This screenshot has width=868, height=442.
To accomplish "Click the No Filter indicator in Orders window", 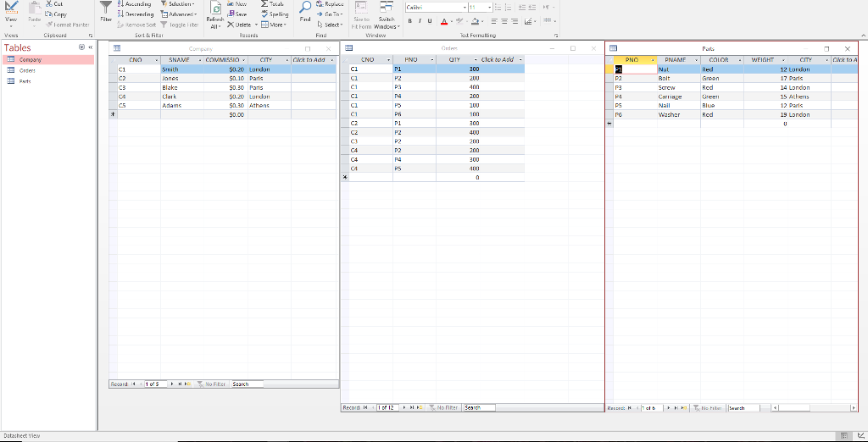I will [443, 407].
